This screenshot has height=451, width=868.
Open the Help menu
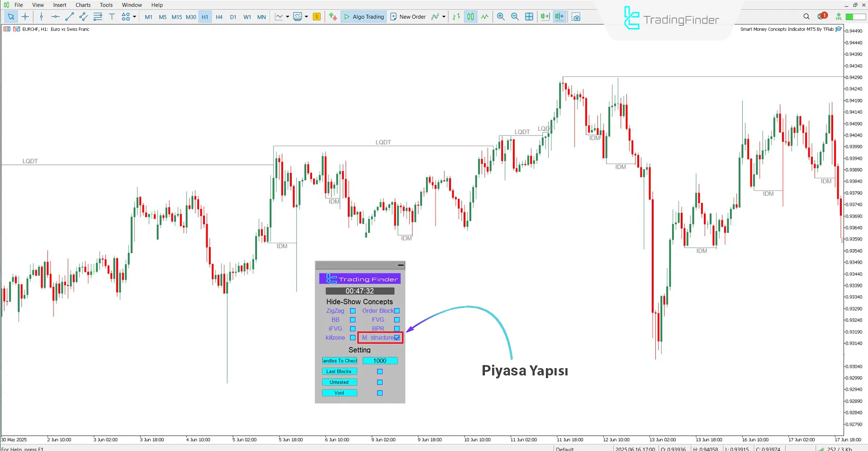(157, 5)
